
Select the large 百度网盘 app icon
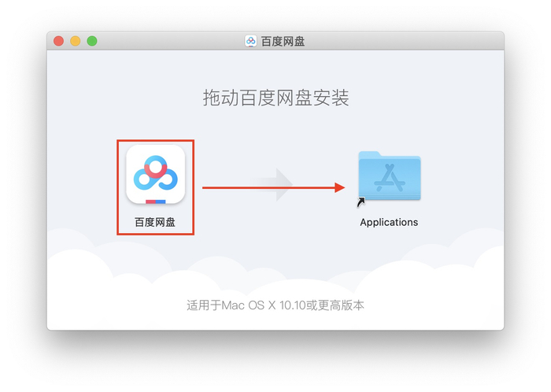click(156, 175)
